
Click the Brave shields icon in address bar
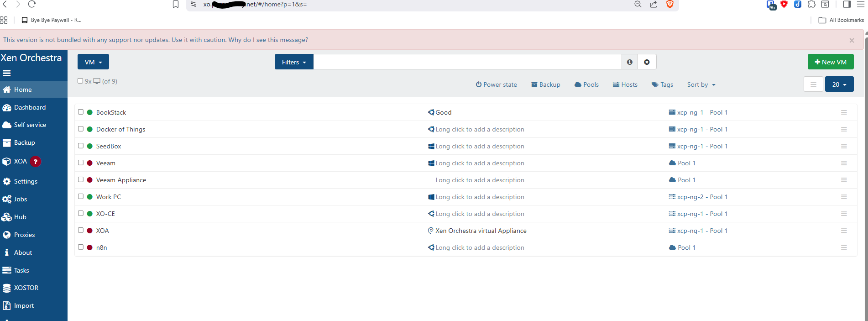click(x=669, y=4)
